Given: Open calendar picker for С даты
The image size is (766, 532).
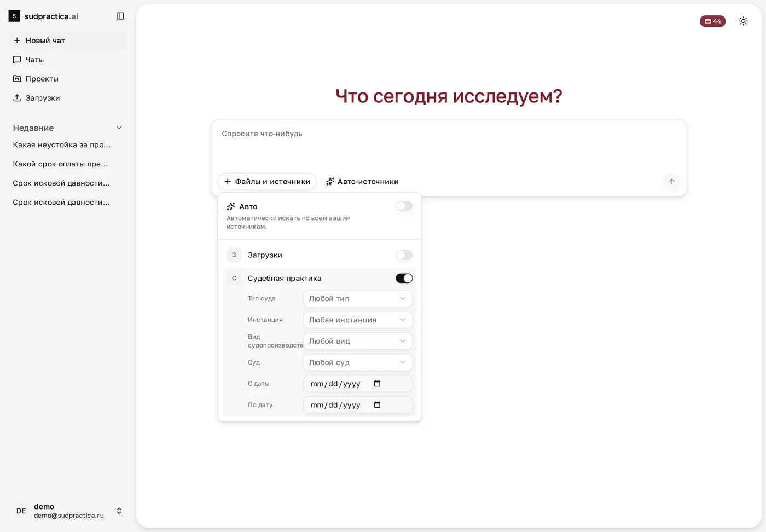Looking at the screenshot, I should (x=377, y=384).
